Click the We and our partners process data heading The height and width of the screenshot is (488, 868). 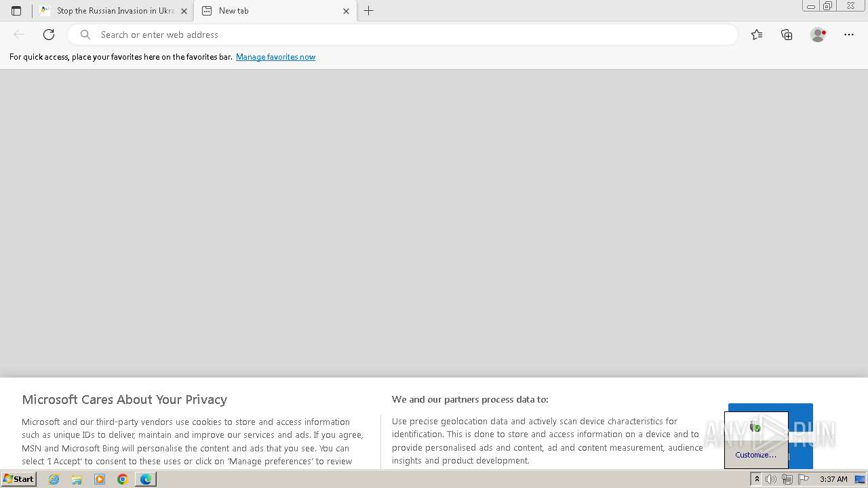[470, 399]
